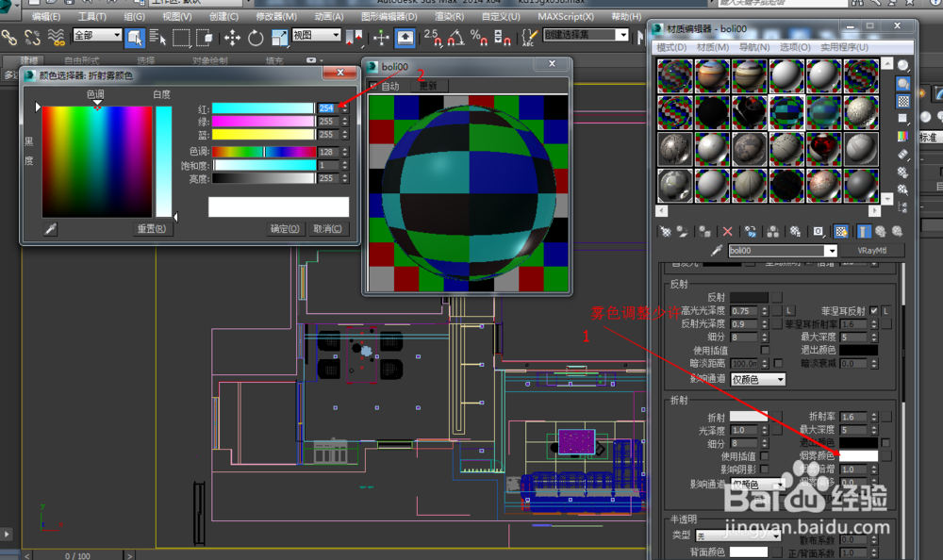Toggle exit color checkbox in refraction
This screenshot has width=943, height=560.
pos(885,443)
